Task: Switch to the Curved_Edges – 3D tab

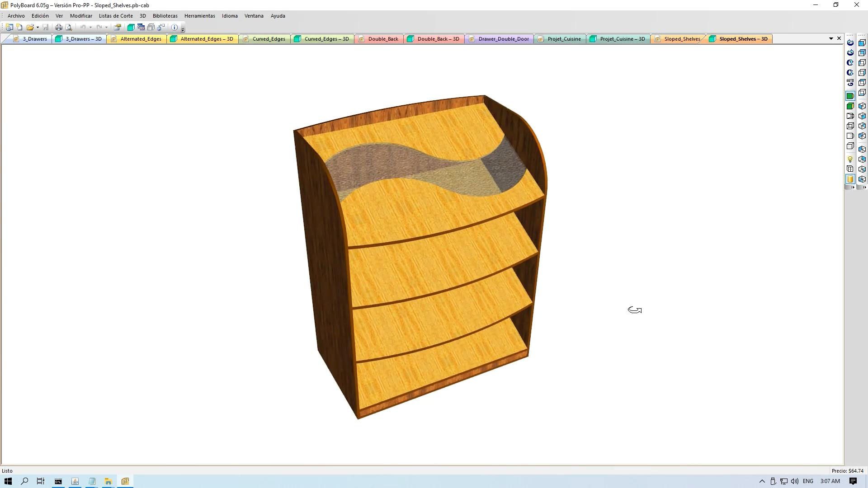Action: [326, 39]
